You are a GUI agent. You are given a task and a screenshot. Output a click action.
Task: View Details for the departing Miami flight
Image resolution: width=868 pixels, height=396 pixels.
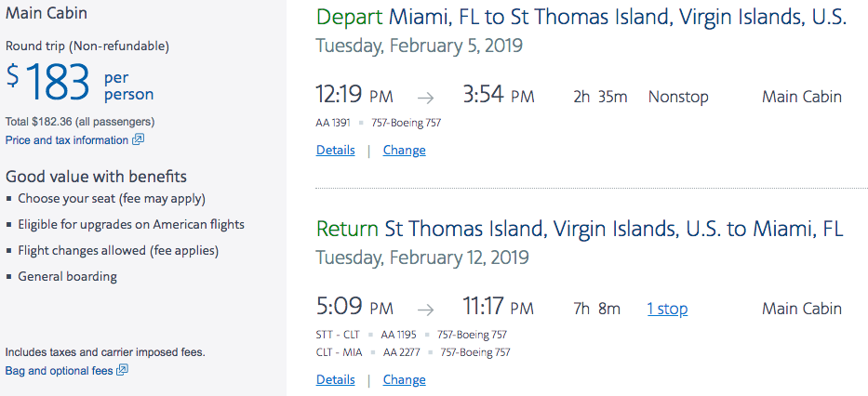335,150
